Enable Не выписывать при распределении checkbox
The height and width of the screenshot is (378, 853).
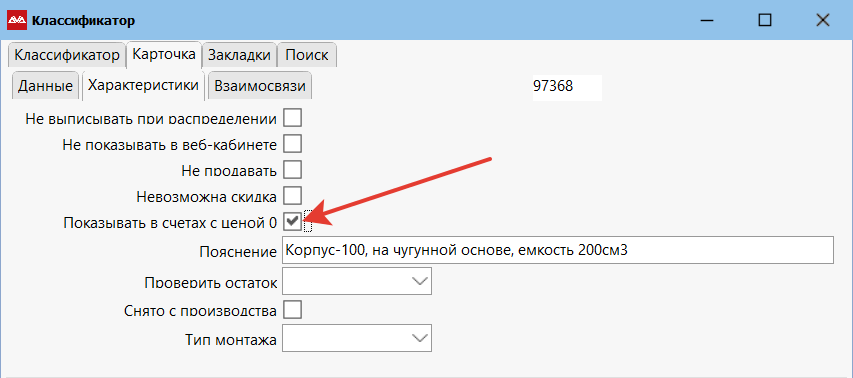pyautogui.click(x=292, y=117)
